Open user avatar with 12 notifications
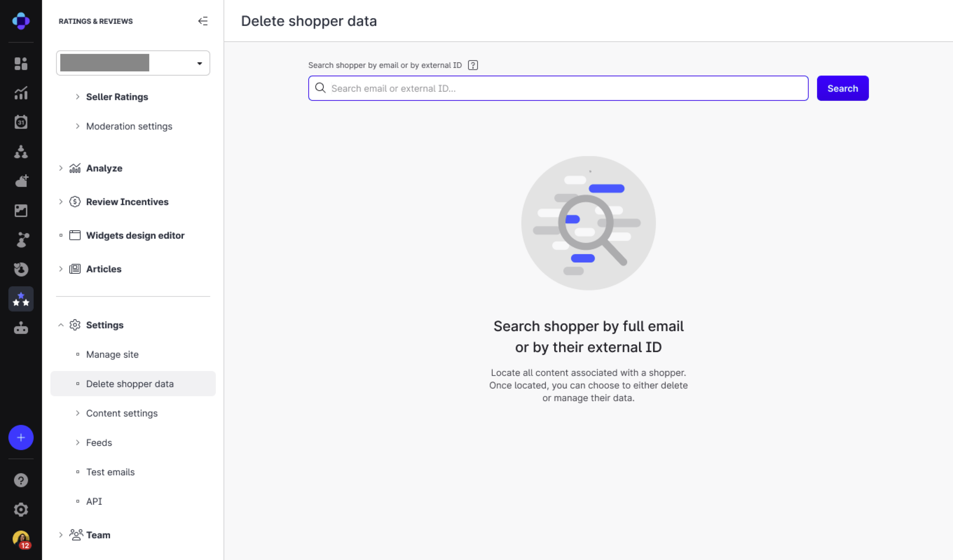Image resolution: width=953 pixels, height=560 pixels. pos(21,539)
